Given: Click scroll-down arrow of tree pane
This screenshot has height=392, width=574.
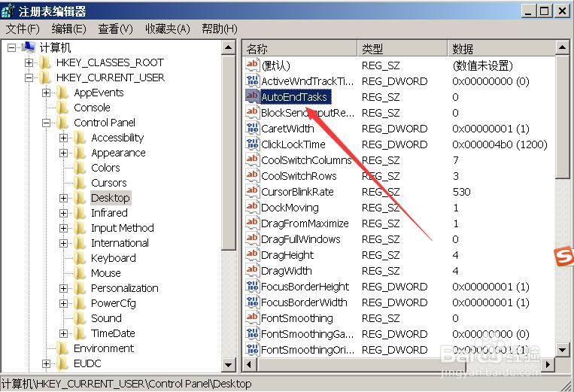Looking at the screenshot, I should coord(229,365).
